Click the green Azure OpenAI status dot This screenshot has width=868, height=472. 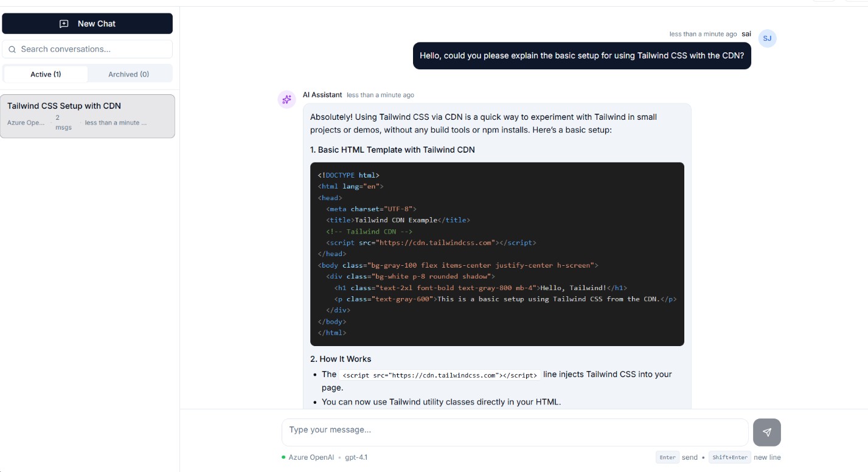click(x=283, y=457)
